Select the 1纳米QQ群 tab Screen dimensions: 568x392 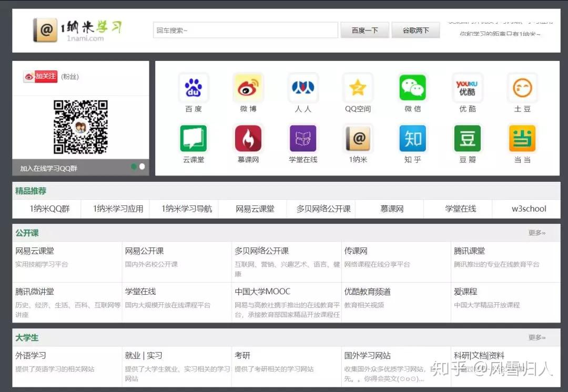tap(49, 209)
